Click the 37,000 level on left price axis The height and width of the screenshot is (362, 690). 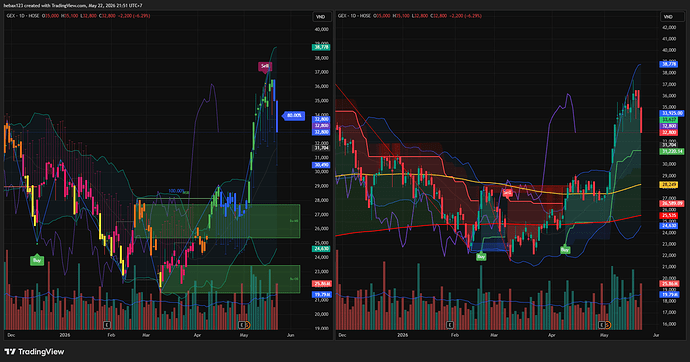point(322,72)
